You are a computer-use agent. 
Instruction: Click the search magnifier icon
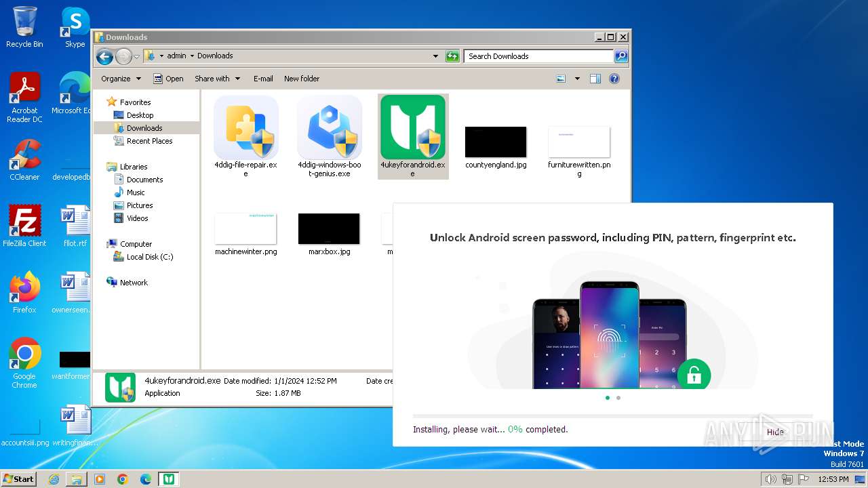(620, 56)
